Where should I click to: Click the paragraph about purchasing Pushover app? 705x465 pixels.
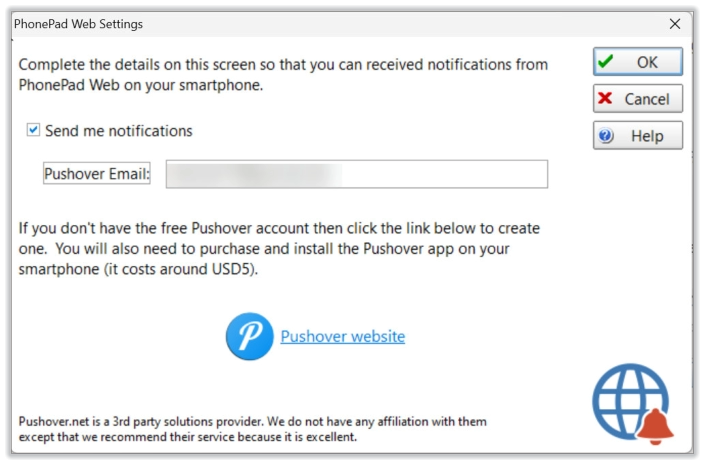coord(279,249)
